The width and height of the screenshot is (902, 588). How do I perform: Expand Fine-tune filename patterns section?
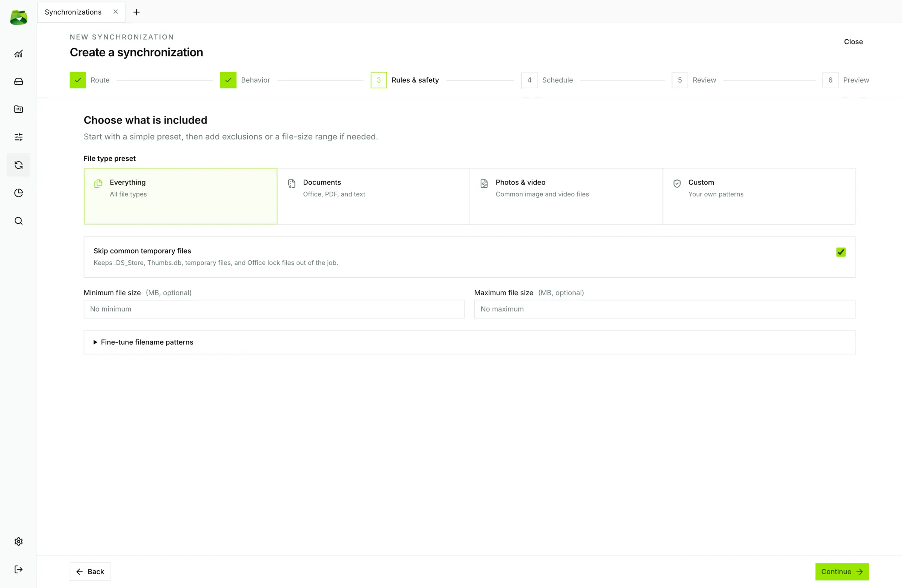(469, 342)
